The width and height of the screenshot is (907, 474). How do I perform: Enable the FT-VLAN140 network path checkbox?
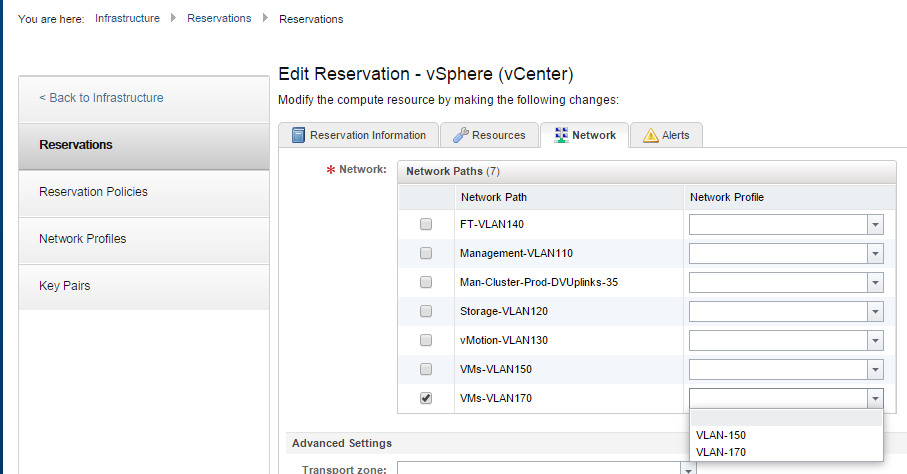[x=426, y=224]
